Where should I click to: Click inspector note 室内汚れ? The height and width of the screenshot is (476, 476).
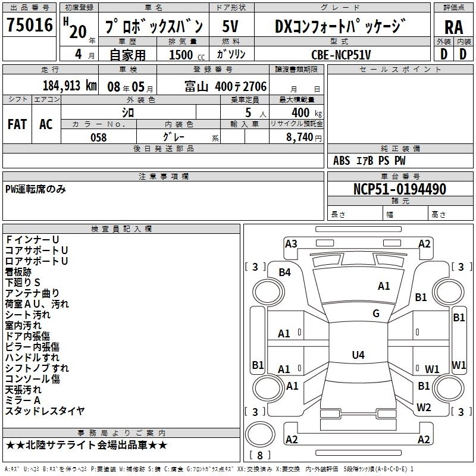click(23, 325)
